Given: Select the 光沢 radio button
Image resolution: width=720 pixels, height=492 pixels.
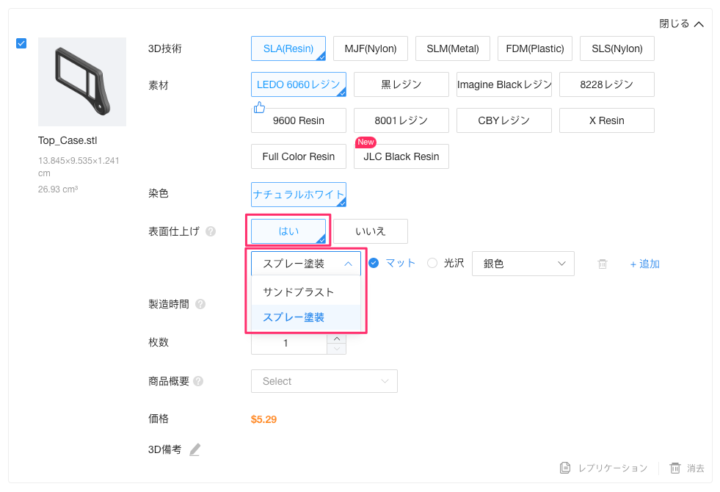Looking at the screenshot, I should pos(432,263).
